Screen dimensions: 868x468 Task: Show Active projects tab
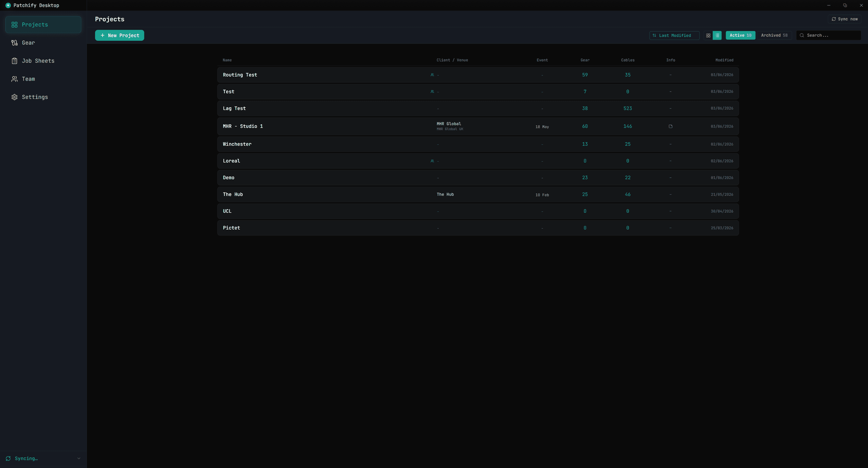pyautogui.click(x=740, y=35)
